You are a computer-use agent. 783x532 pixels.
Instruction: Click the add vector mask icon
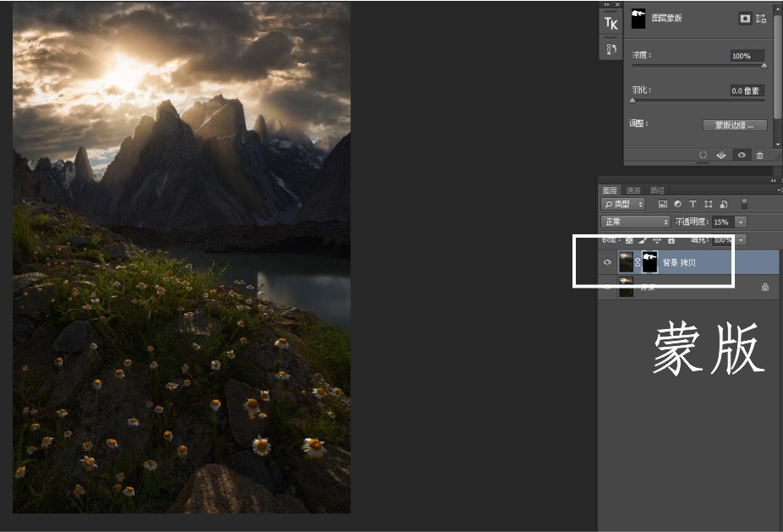[761, 18]
